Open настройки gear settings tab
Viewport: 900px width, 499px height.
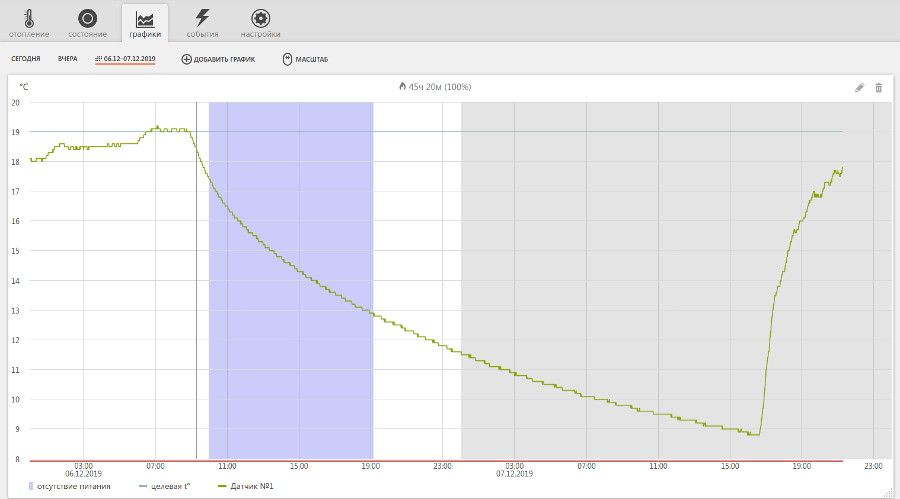pyautogui.click(x=260, y=22)
